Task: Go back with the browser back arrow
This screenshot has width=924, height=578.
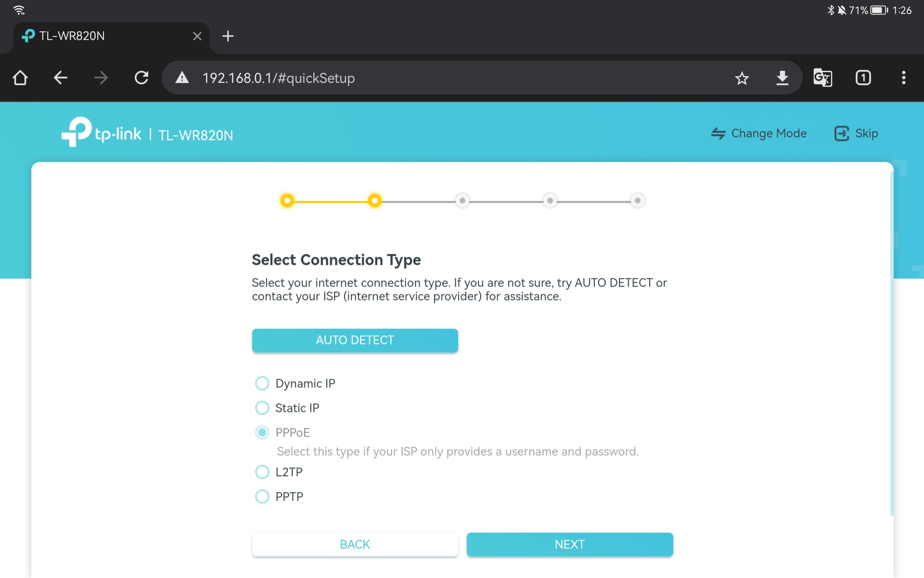Action: [x=61, y=78]
